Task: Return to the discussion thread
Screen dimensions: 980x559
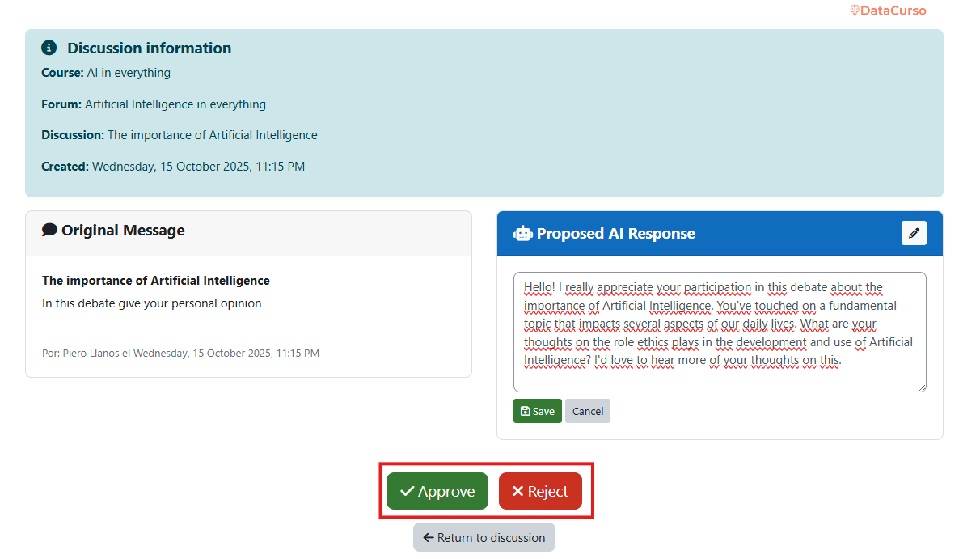Action: pyautogui.click(x=484, y=537)
